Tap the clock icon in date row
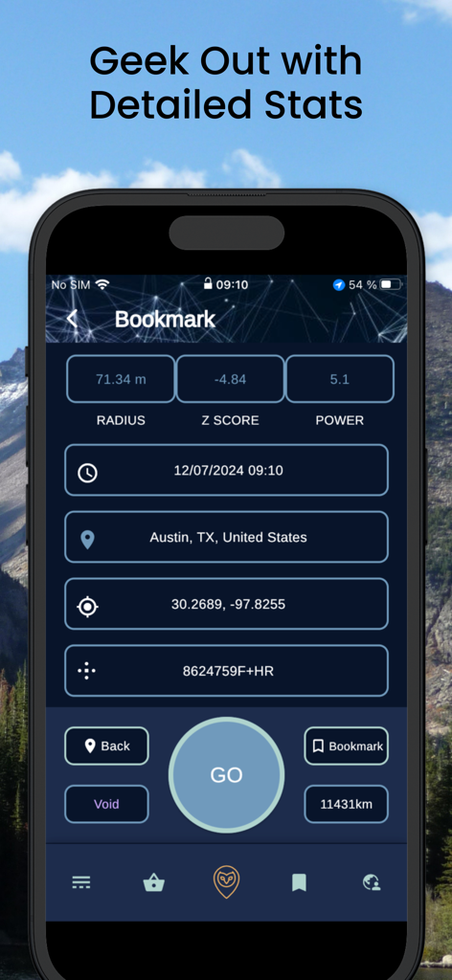The image size is (452, 980). 87,473
